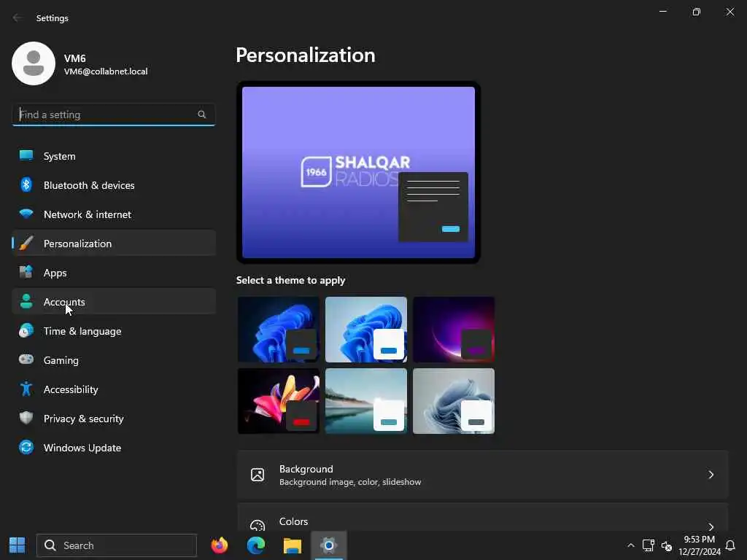Viewport: 747px width, 560px height.
Task: Apply the grey flow theme
Action: (454, 401)
